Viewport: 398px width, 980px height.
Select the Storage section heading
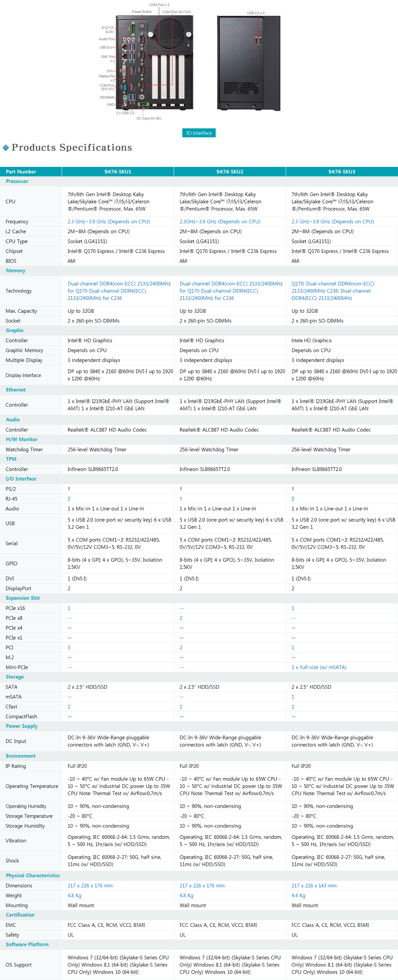click(15, 677)
